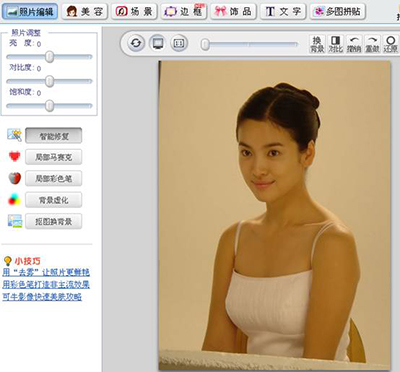The image size is (400, 372).
Task: Click the 重做 redo arrow
Action: 372,44
